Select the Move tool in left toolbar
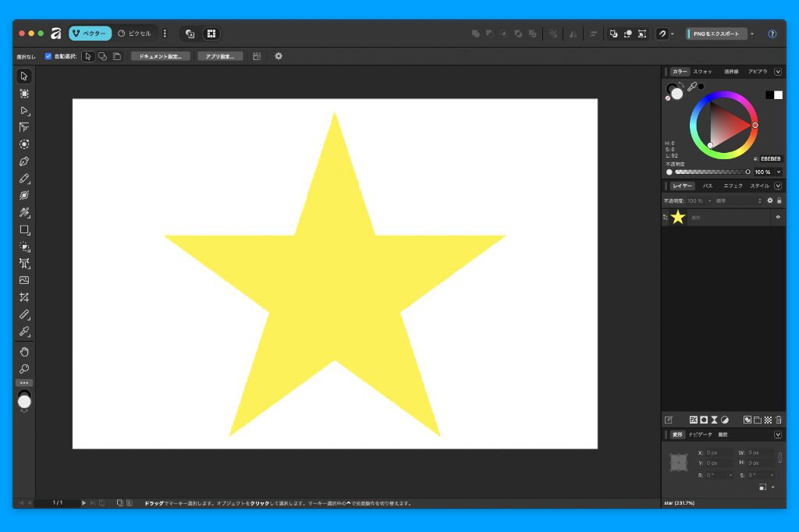The width and height of the screenshot is (799, 532). coord(24,76)
